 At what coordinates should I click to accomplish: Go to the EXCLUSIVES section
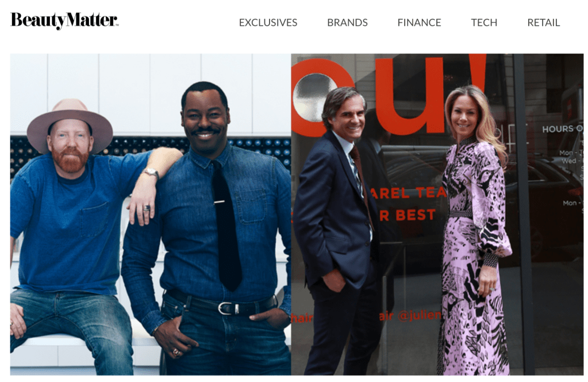[x=268, y=22]
